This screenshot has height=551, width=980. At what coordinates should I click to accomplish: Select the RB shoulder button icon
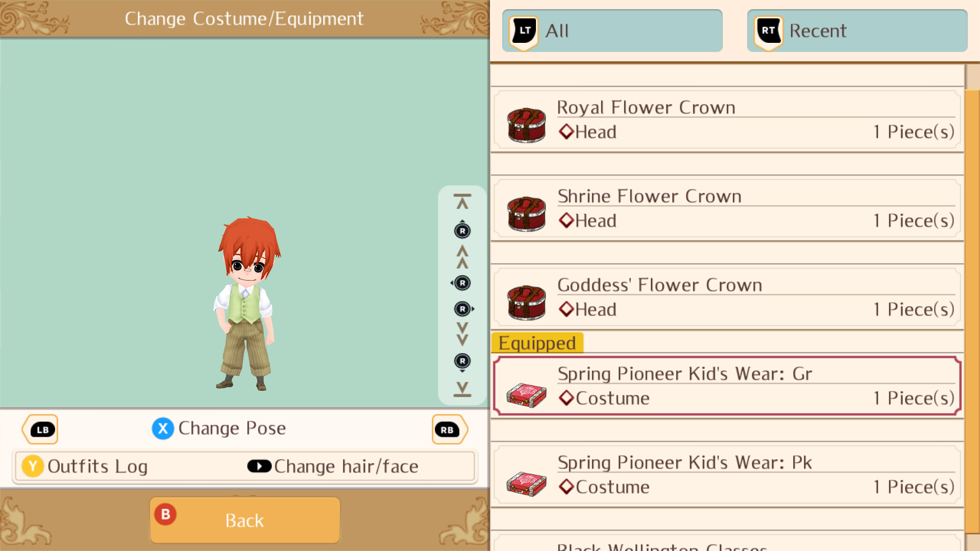point(449,430)
